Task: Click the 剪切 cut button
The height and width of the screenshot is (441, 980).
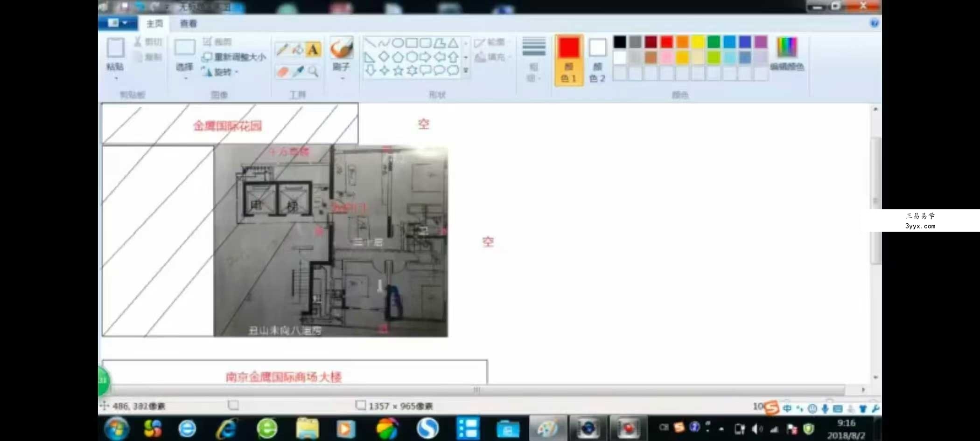Action: [148, 42]
